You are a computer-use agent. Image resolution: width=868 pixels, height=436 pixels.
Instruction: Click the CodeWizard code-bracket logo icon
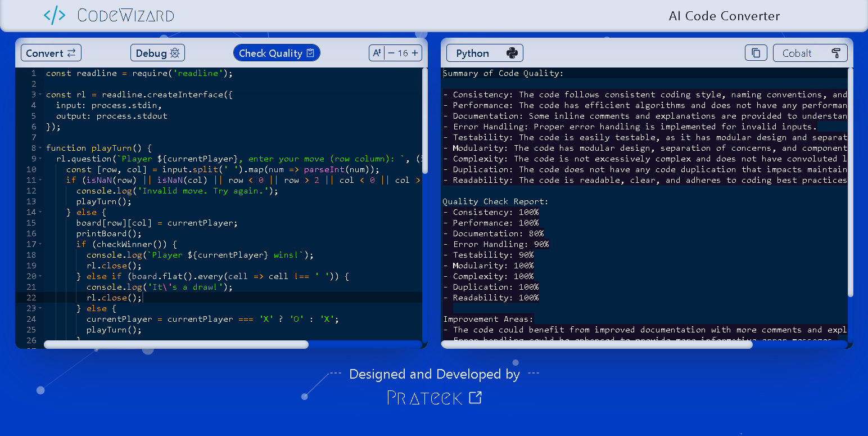click(x=55, y=16)
